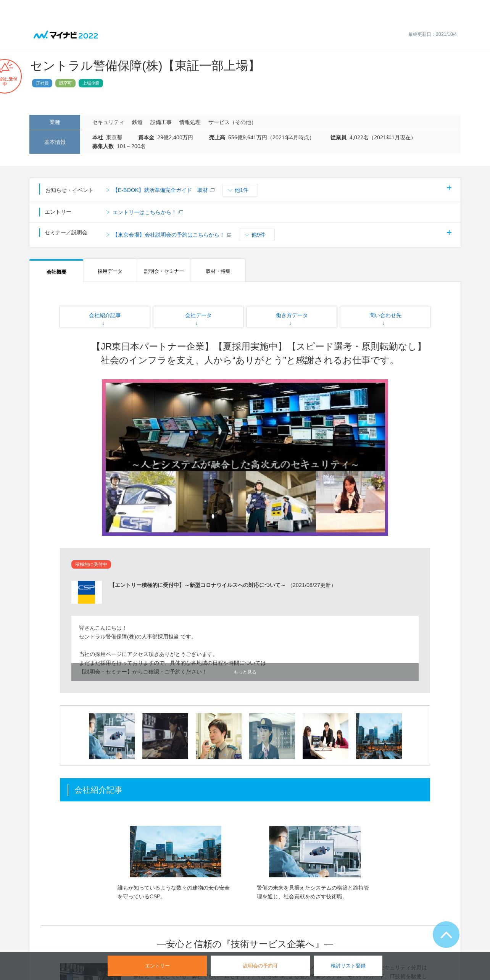
Task: Expand the announcement with もっと見る
Action: point(245,672)
